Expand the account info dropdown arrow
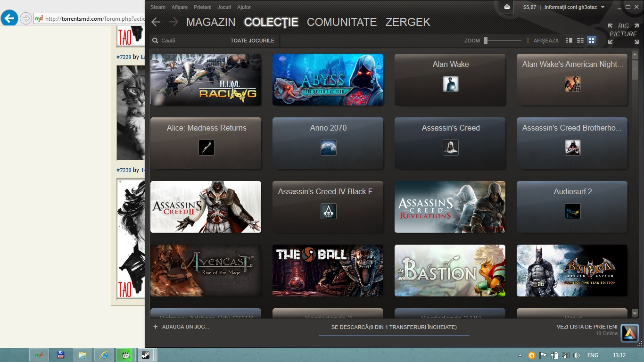The height and width of the screenshot is (362, 644). (x=603, y=7)
